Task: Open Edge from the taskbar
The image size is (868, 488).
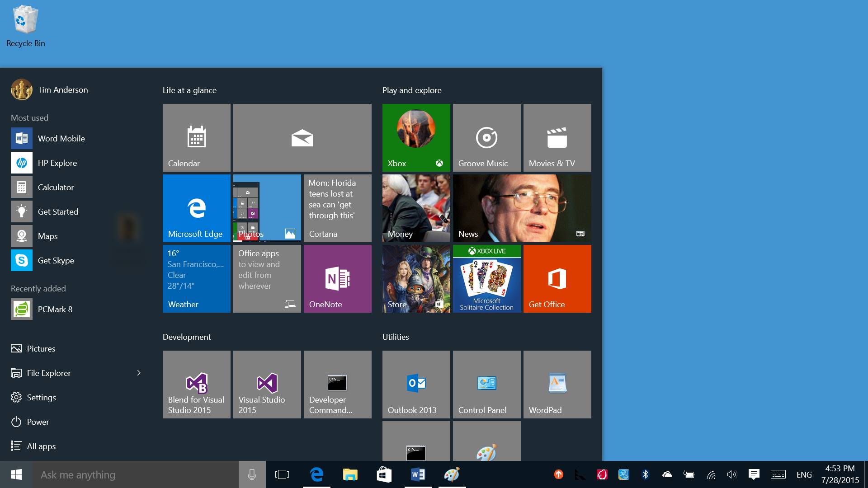Action: [x=316, y=474]
